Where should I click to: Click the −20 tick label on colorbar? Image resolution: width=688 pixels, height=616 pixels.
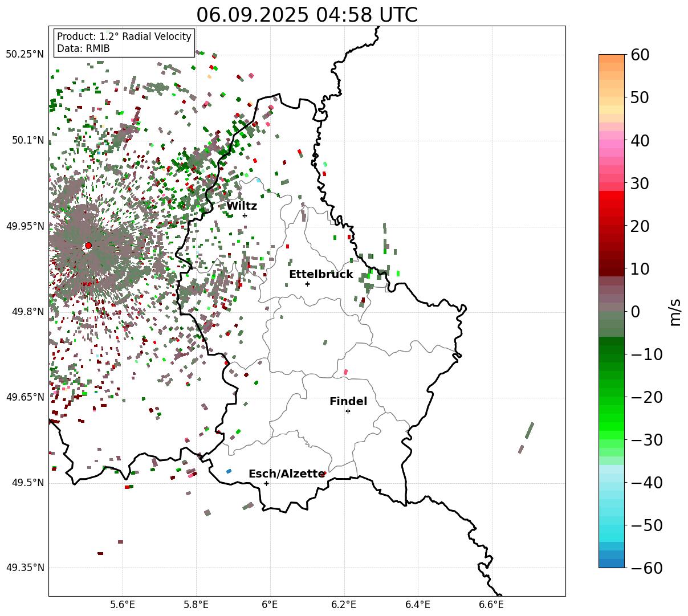click(647, 397)
